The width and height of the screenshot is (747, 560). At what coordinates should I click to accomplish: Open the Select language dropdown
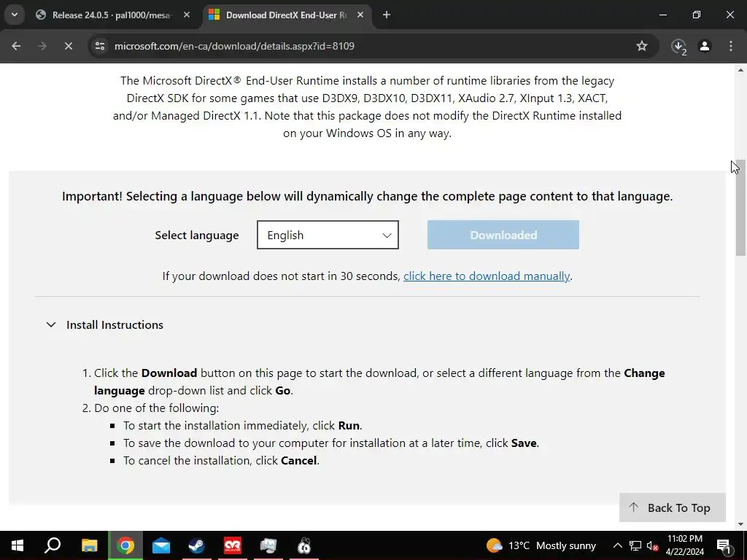pyautogui.click(x=328, y=235)
